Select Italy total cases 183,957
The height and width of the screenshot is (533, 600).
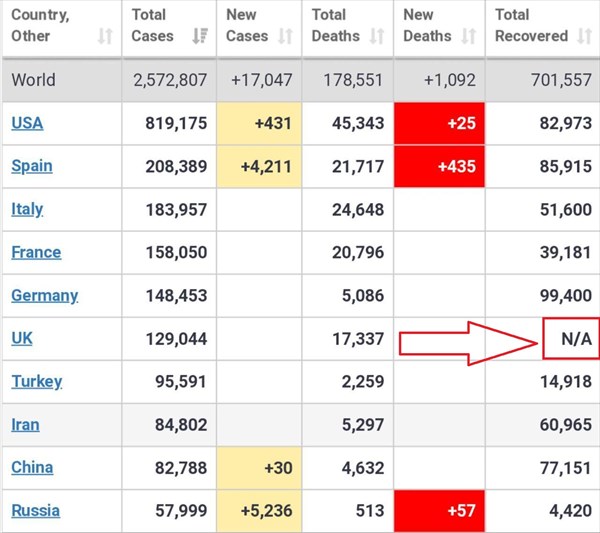tap(176, 210)
